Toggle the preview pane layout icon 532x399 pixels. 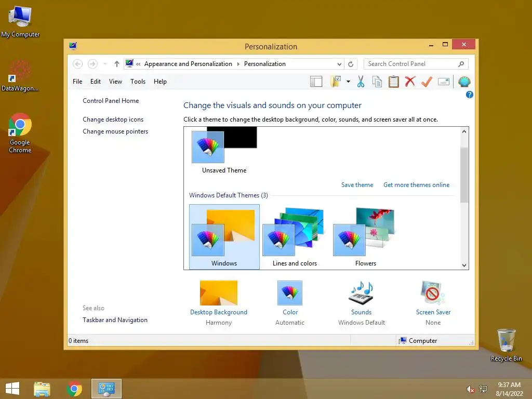(316, 82)
